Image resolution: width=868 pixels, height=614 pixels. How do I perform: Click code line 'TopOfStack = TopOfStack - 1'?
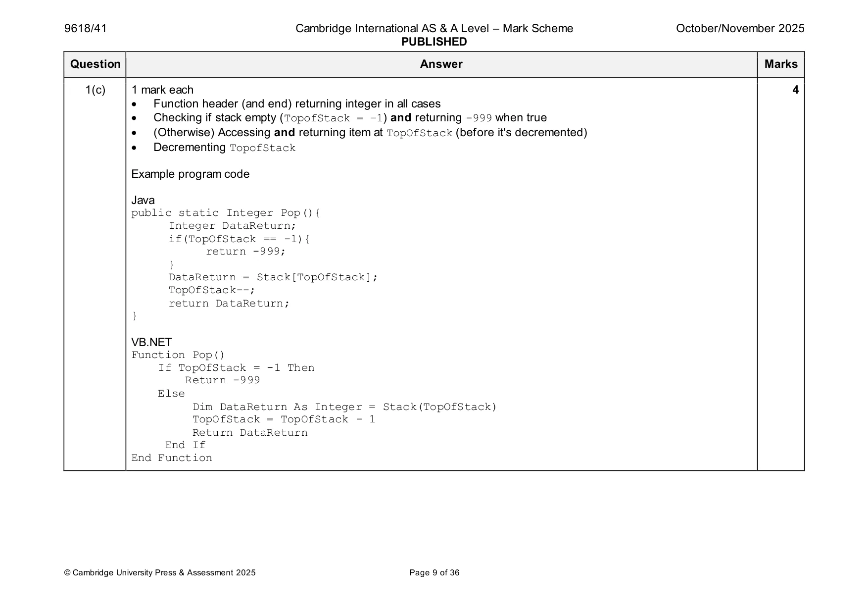[x=284, y=419]
